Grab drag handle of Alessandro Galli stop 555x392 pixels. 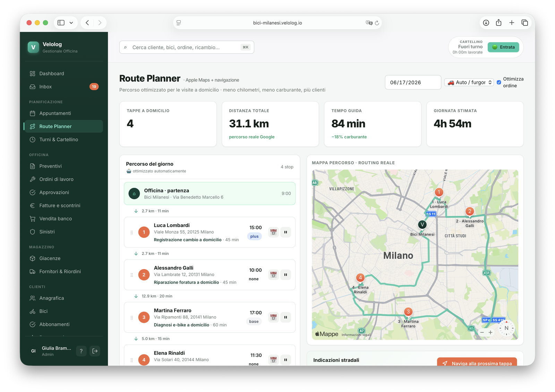point(131,275)
